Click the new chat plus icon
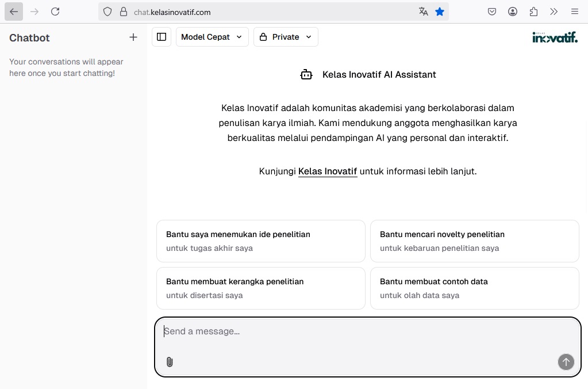The width and height of the screenshot is (588, 389). coord(133,37)
